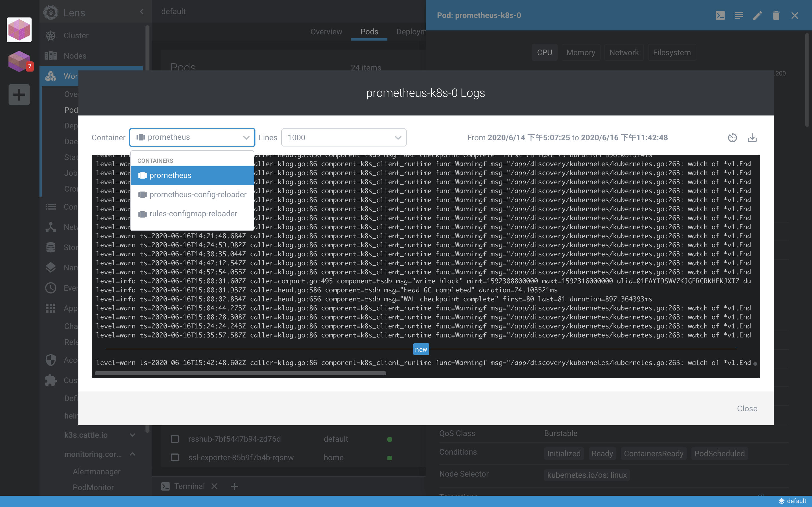Switch to the Filesystem tab
This screenshot has height=507, width=812.
point(672,52)
